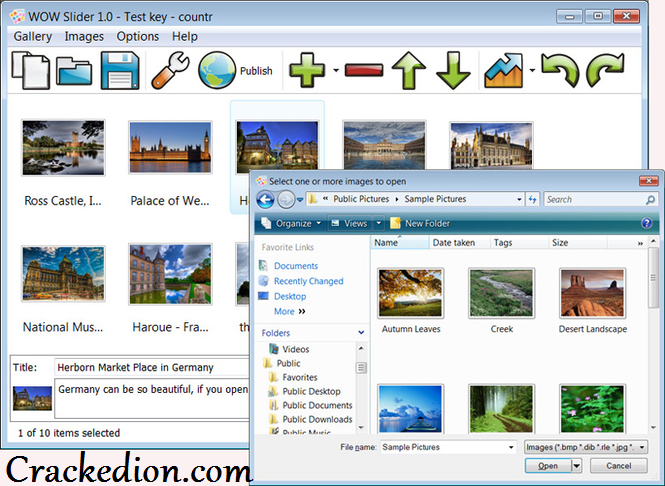The width and height of the screenshot is (665, 486).
Task: Open the Images menu
Action: (84, 36)
